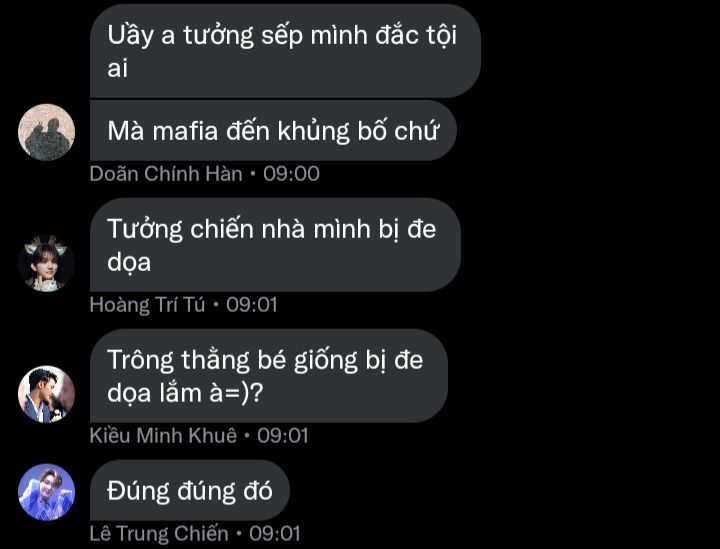This screenshot has height=549, width=720.
Task: Open Doãn Chính Hàn's shadow profile picture
Action: pyautogui.click(x=46, y=132)
